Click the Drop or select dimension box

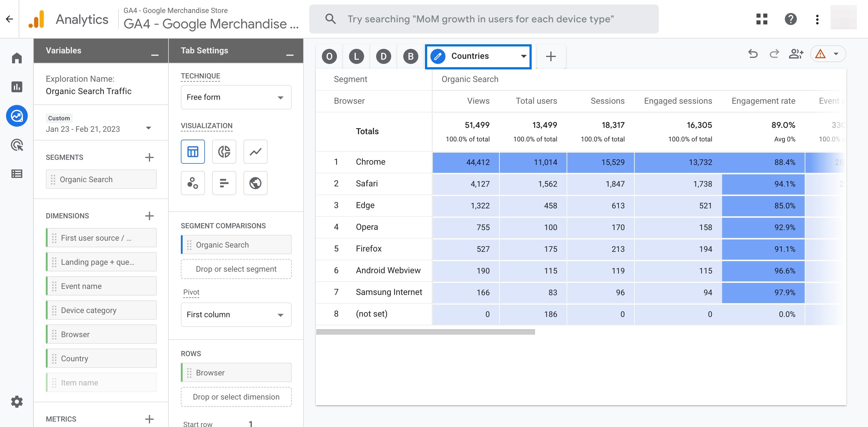coord(236,397)
